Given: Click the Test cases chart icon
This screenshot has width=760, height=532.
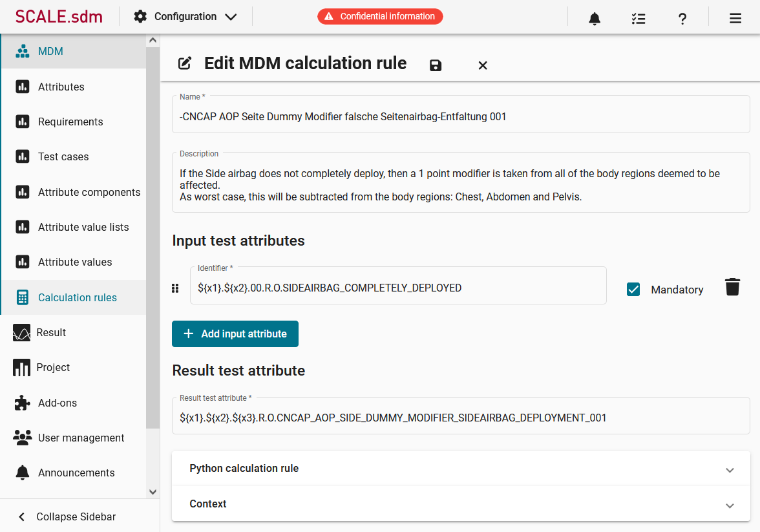Looking at the screenshot, I should point(22,156).
